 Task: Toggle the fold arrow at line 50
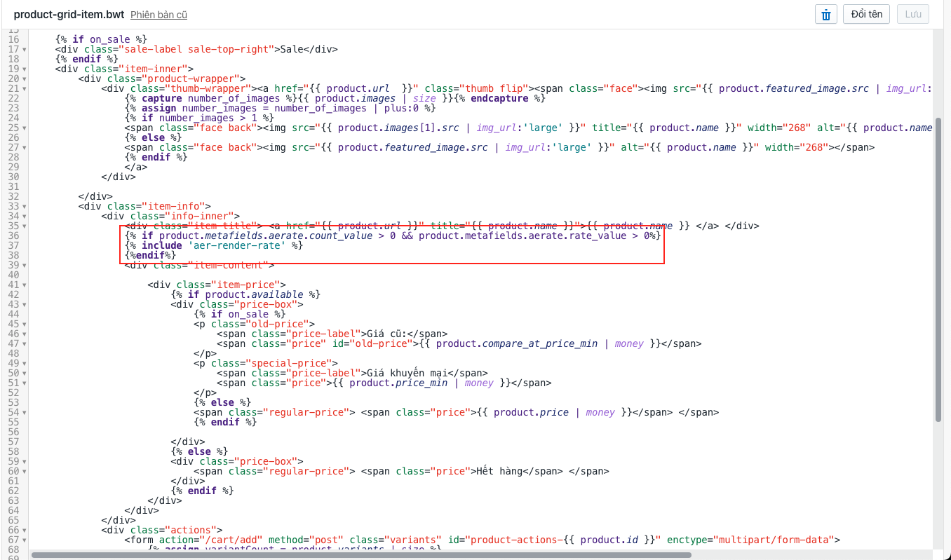pyautogui.click(x=24, y=374)
